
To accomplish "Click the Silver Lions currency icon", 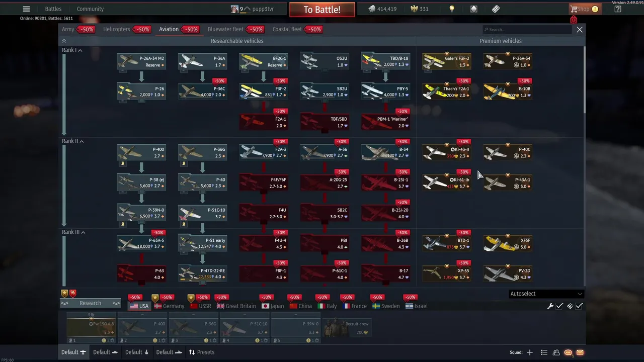I will (x=372, y=9).
